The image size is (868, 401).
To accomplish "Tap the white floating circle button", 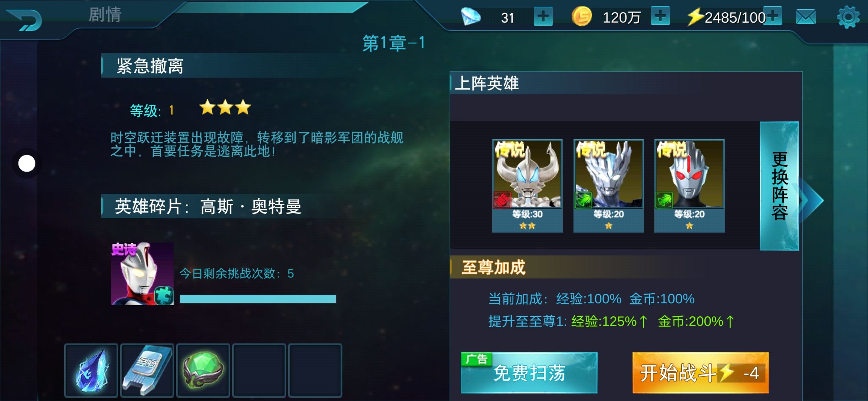I will pos(27,163).
